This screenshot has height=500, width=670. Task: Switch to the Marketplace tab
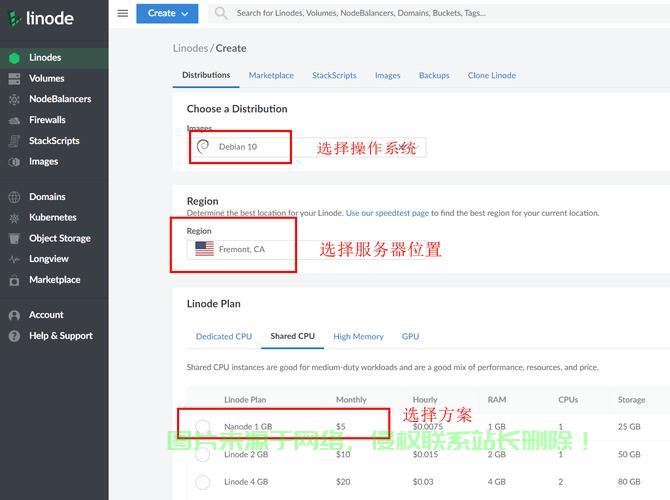(271, 76)
